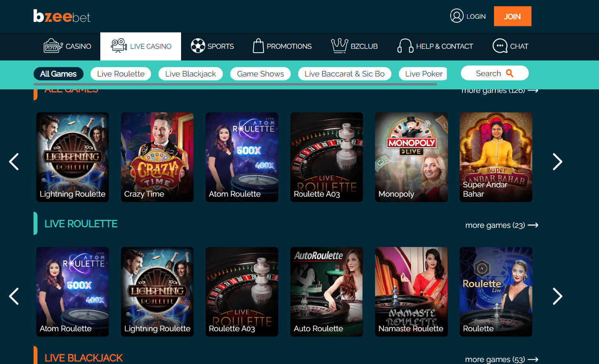
Task: Open the Crazy Time game
Action: coord(157,157)
